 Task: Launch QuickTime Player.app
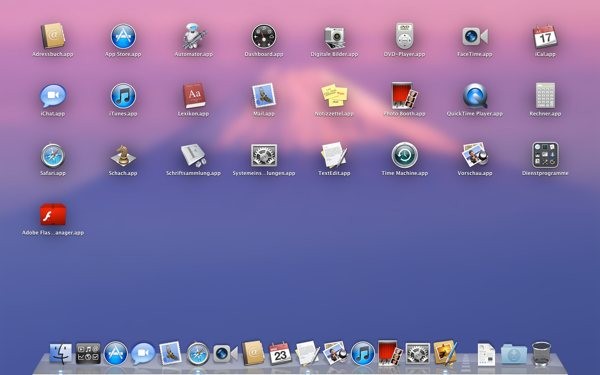(475, 96)
